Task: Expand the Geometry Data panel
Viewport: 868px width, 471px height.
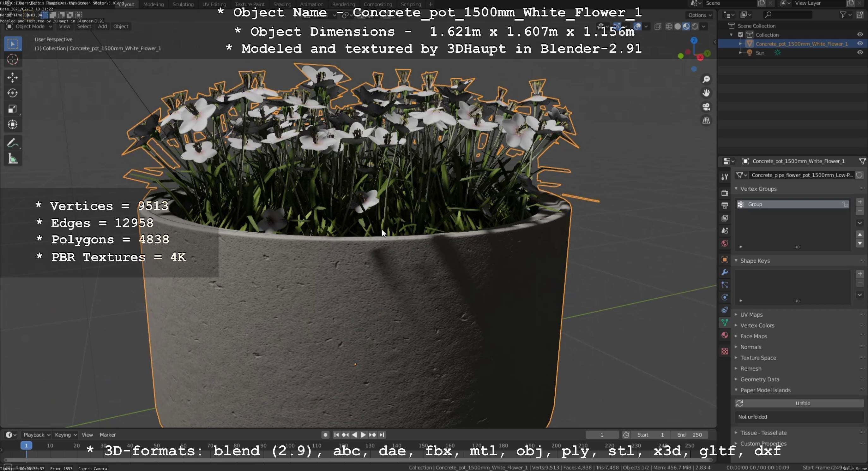Action: (736, 379)
